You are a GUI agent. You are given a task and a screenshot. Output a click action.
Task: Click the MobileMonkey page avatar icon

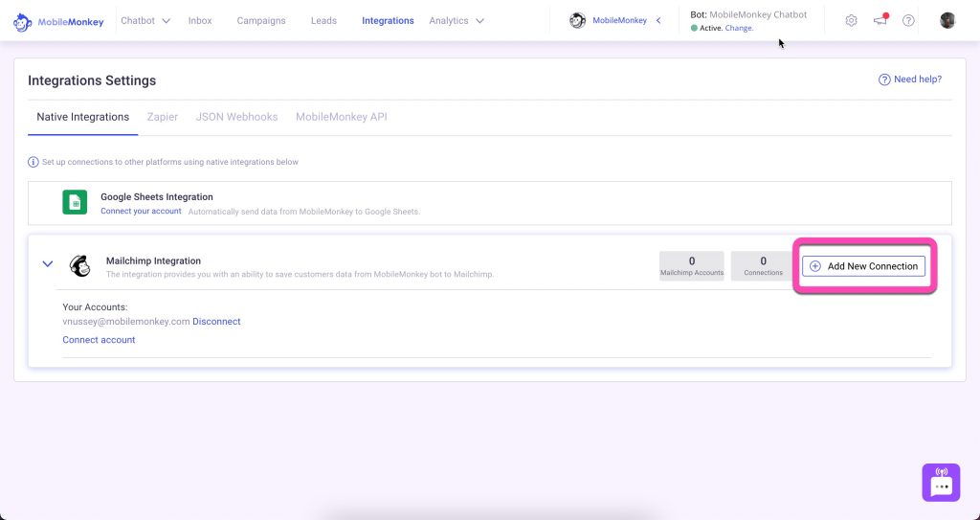click(577, 21)
